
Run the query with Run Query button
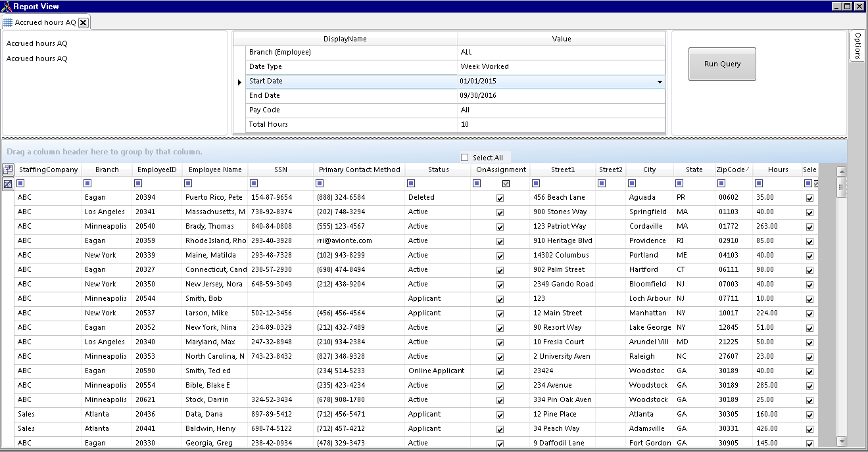coord(722,64)
